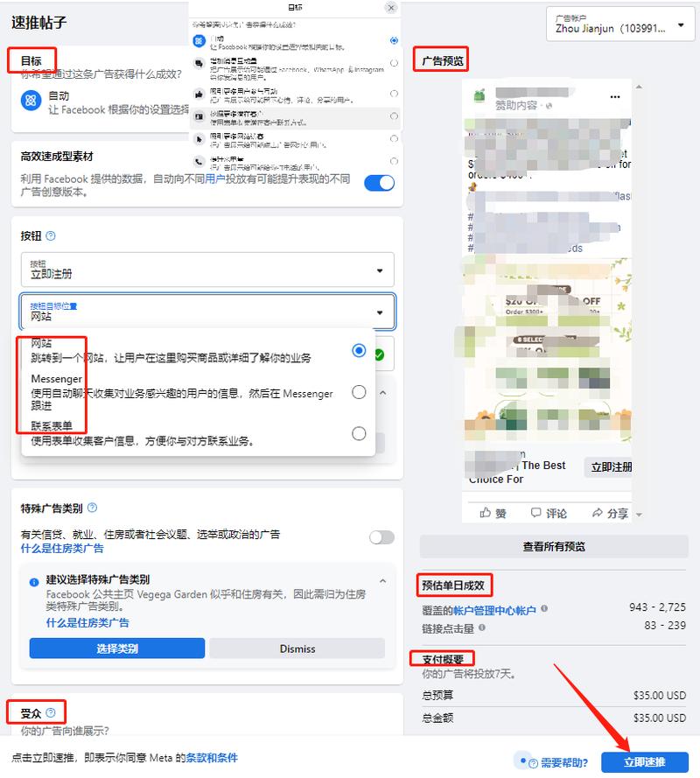Screen dimensions: 700x778
Task: Click info icon next to 覆盖的帐户管理中心帐户
Action: coord(544,608)
